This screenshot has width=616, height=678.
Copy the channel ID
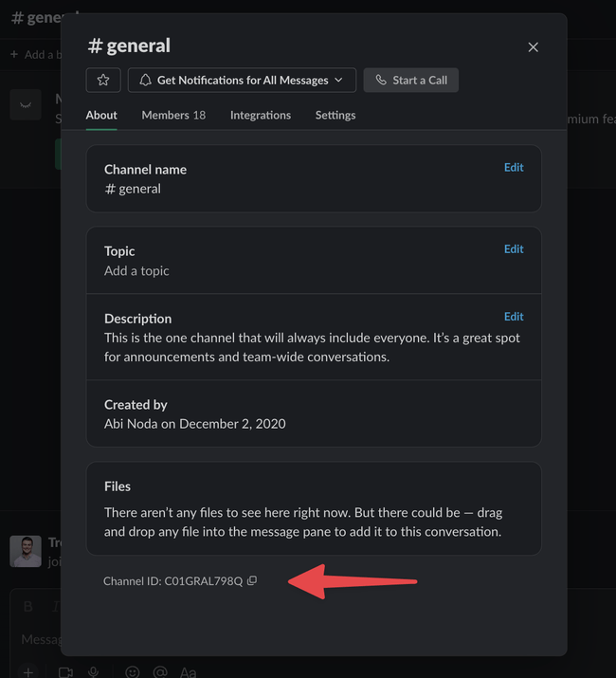click(x=252, y=580)
